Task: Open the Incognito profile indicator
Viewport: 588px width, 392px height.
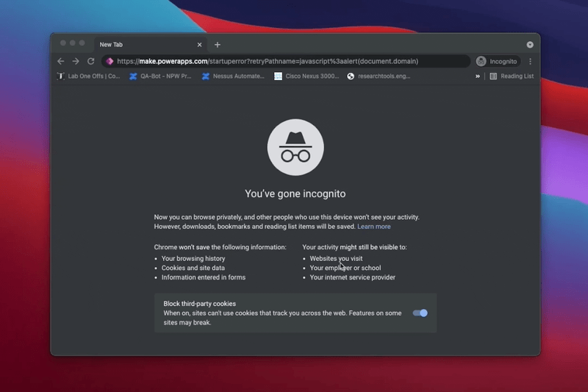Action: coord(497,62)
